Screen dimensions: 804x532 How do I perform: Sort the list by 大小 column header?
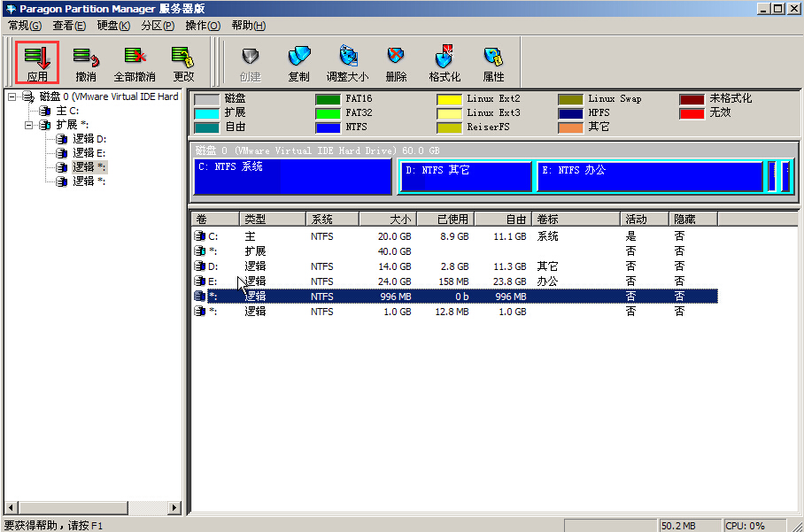pos(387,219)
